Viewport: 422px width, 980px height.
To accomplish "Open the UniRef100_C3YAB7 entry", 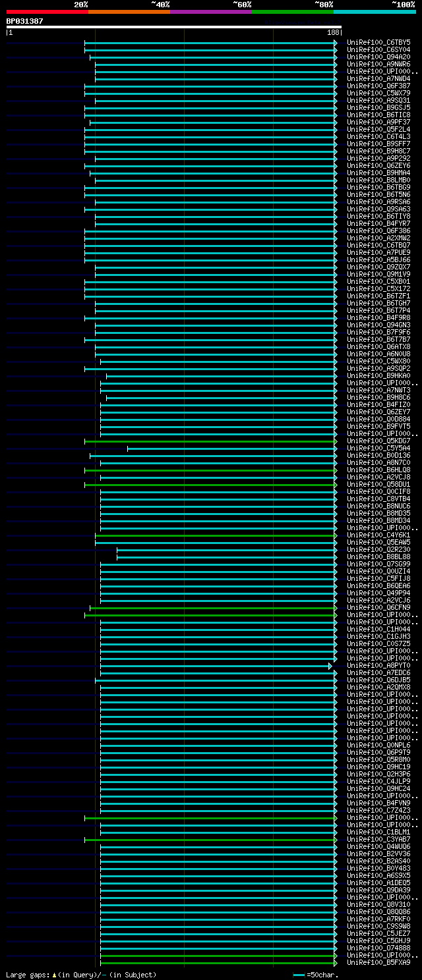I will tap(378, 840).
